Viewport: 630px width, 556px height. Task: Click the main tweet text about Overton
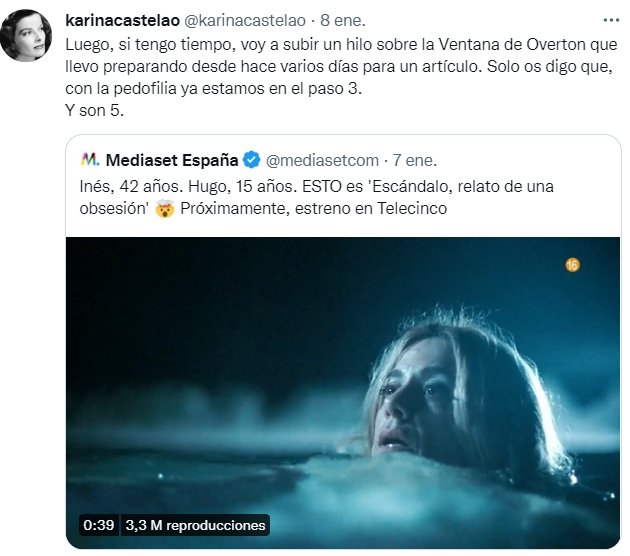click(341, 66)
